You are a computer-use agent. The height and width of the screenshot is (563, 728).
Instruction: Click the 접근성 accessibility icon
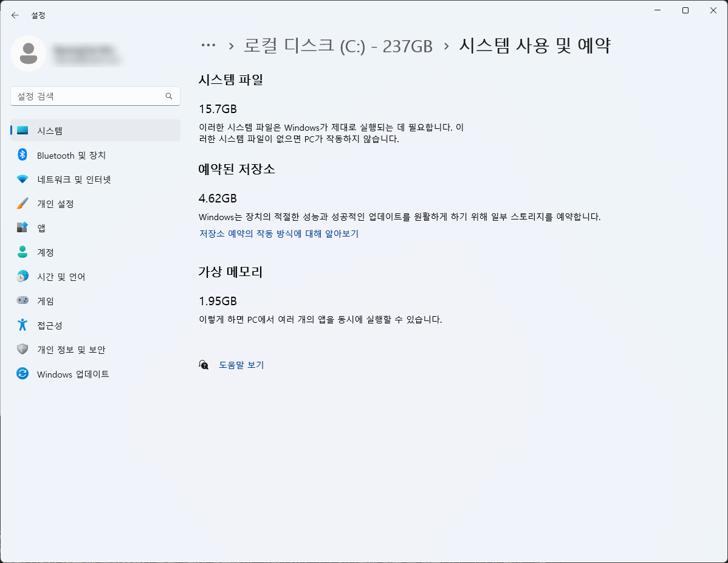pyautogui.click(x=22, y=325)
